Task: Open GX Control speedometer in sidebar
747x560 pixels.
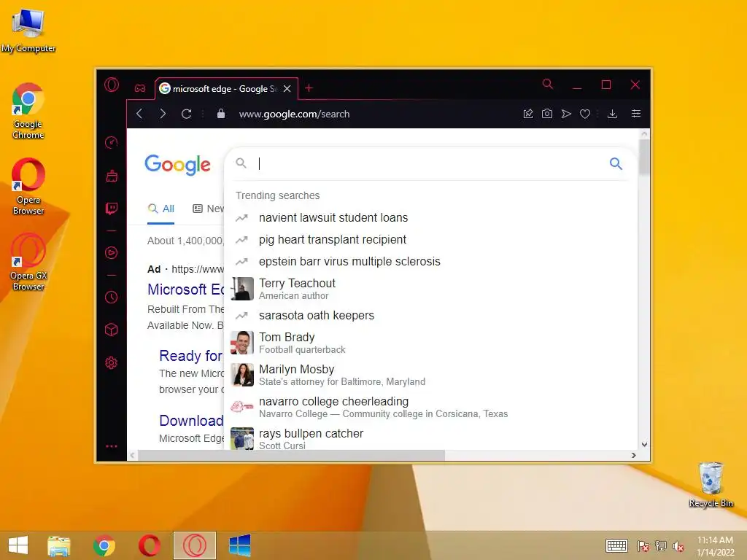Action: [x=112, y=142]
